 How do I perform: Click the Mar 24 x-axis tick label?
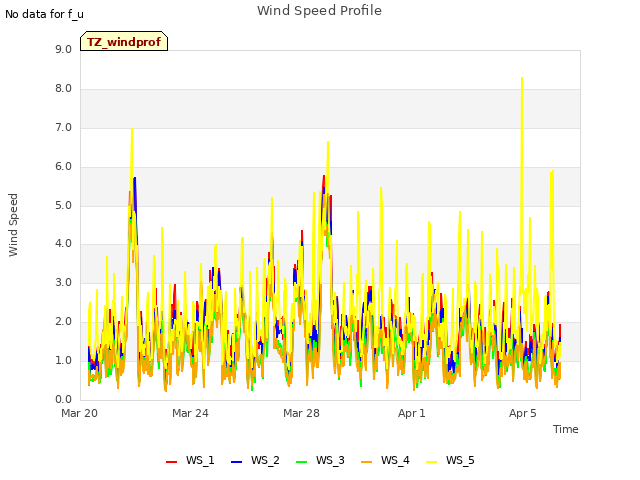coord(190,413)
